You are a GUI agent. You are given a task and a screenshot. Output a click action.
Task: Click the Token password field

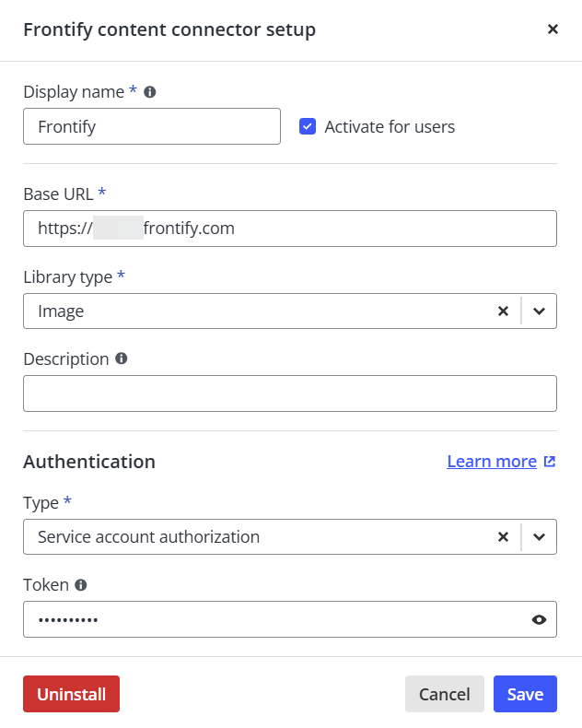pos(290,619)
